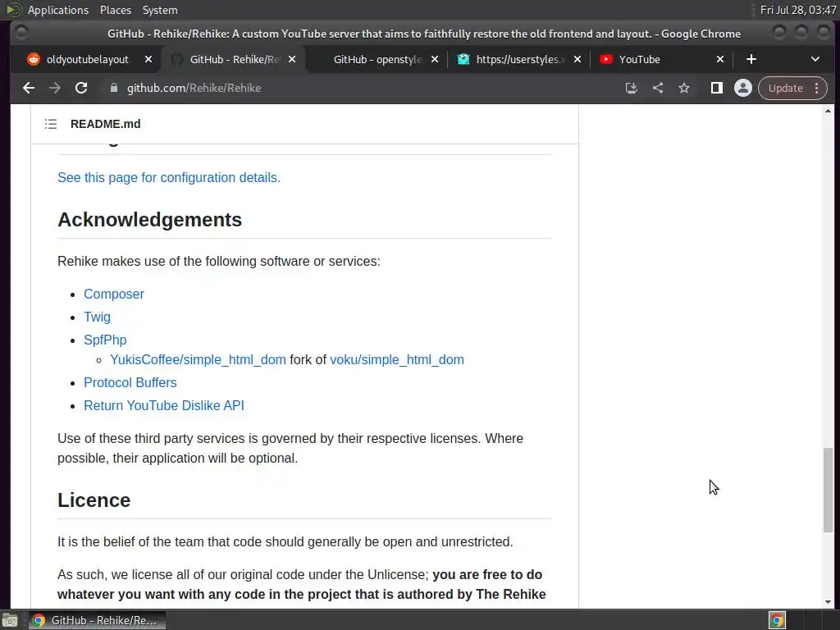Expand the tab search dropdown chevron
The image size is (840, 630).
click(x=815, y=59)
